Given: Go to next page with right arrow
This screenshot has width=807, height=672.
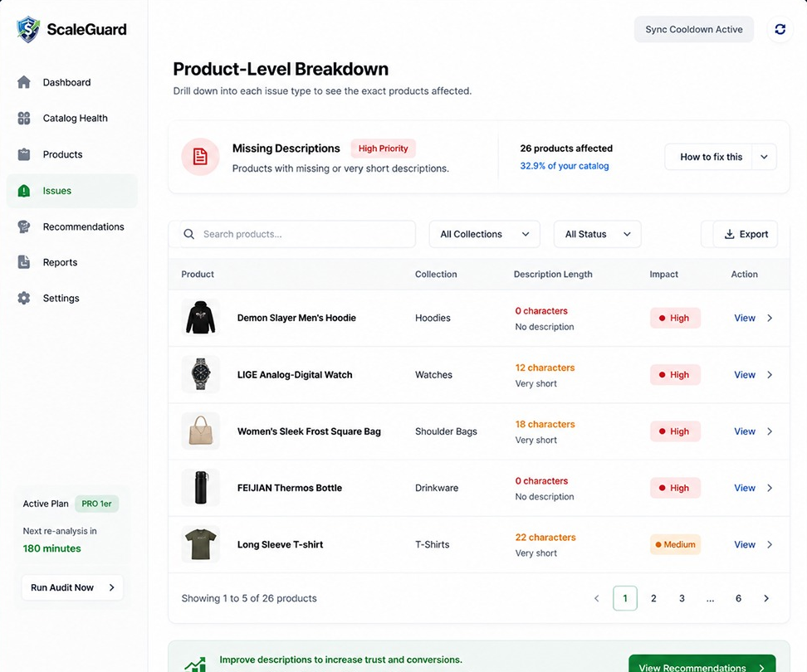Looking at the screenshot, I should [x=766, y=598].
